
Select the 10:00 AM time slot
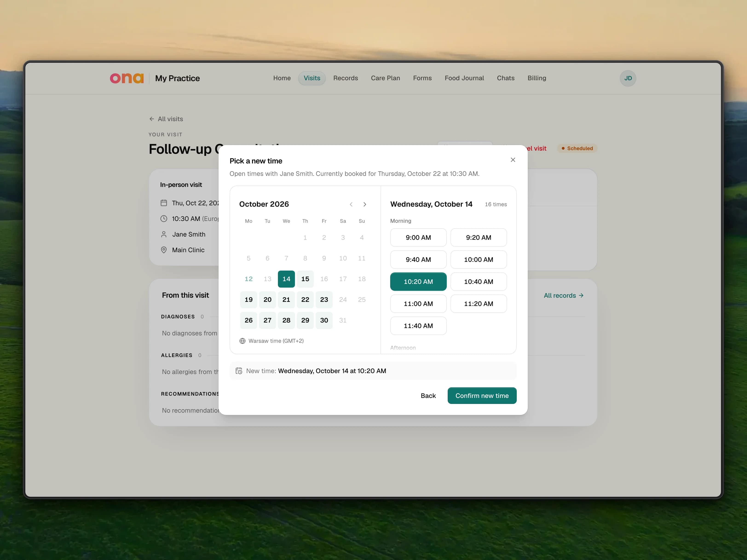pos(479,259)
